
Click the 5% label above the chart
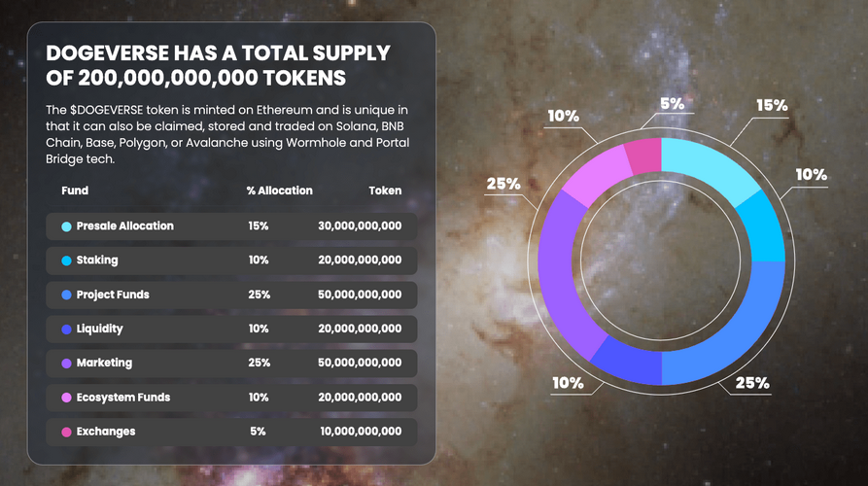[669, 103]
